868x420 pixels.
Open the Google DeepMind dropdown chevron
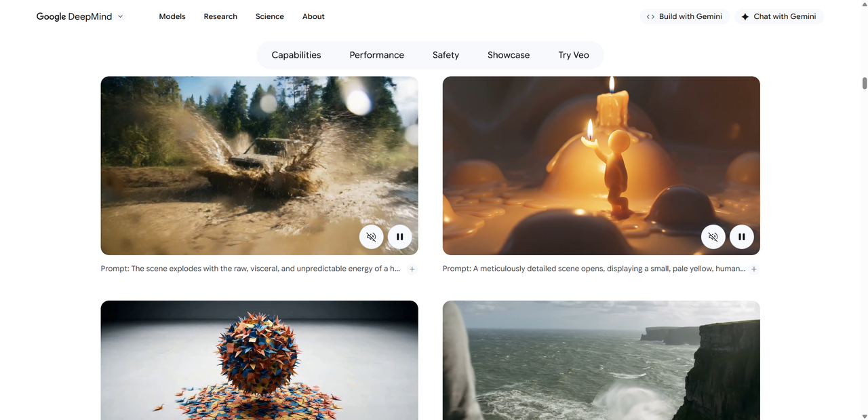tap(121, 16)
